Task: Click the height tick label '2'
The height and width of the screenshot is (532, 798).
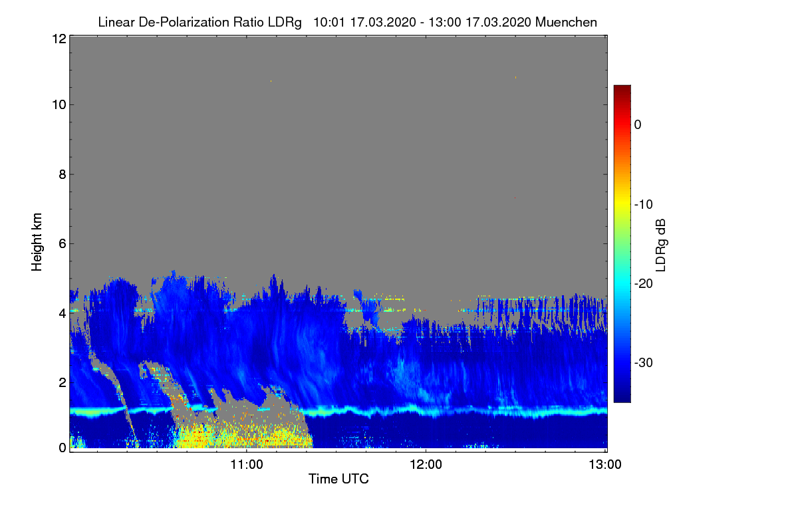Action: [x=61, y=382]
